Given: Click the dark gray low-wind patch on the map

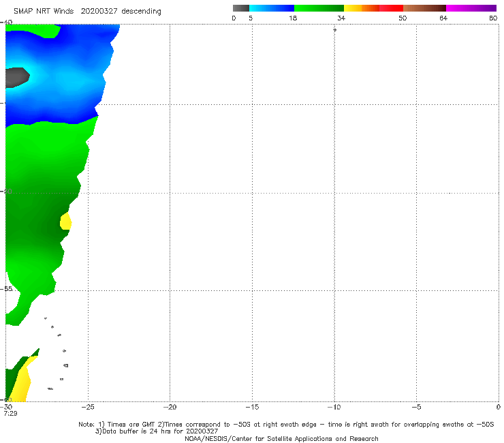Looking at the screenshot, I should point(17,77).
